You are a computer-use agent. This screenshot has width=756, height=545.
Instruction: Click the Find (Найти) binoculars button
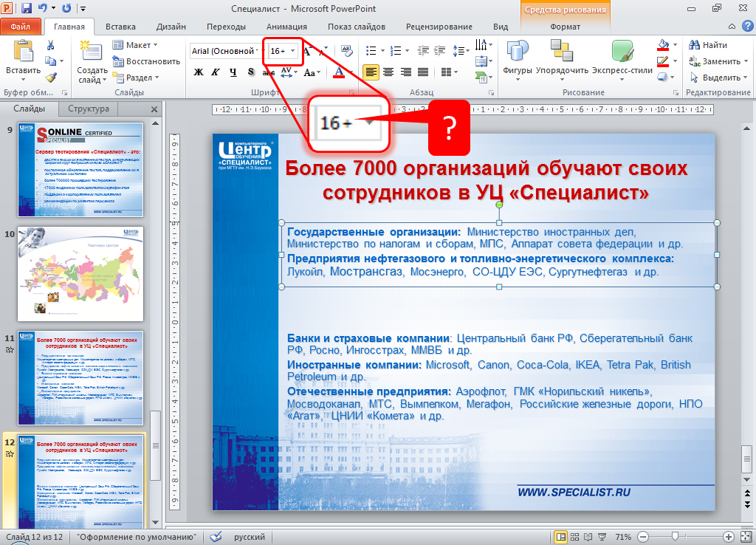click(x=708, y=45)
